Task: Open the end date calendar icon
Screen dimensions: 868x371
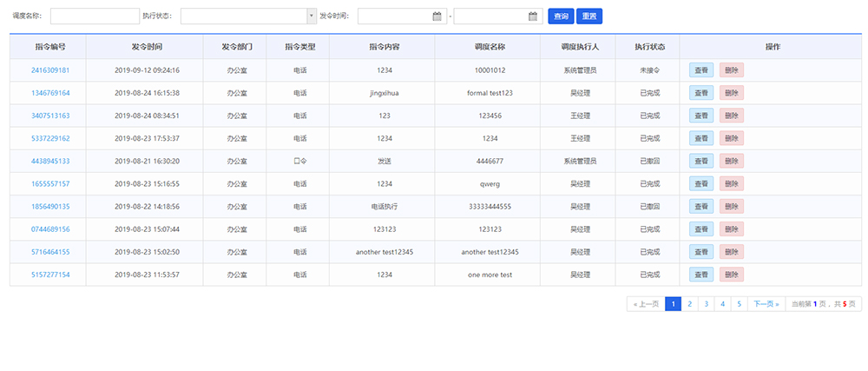Action: click(x=533, y=16)
